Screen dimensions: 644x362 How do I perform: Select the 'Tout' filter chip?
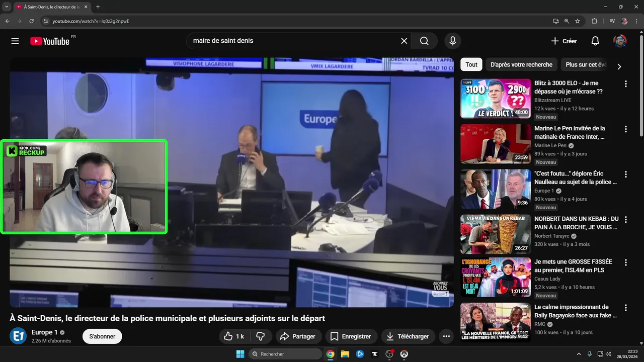pyautogui.click(x=471, y=64)
